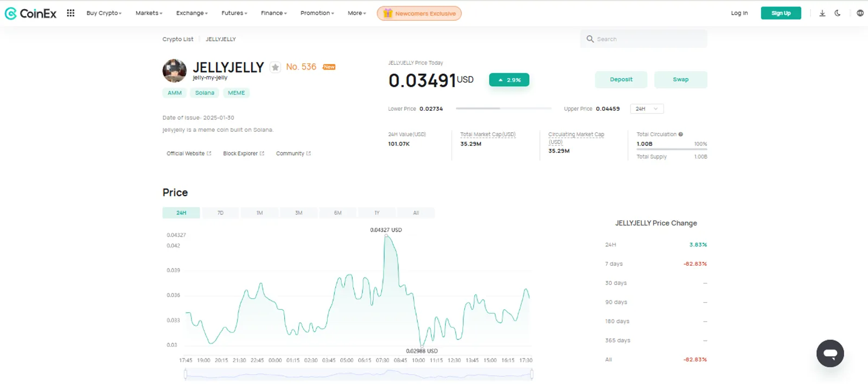
Task: Expand the Futures menu
Action: (234, 13)
